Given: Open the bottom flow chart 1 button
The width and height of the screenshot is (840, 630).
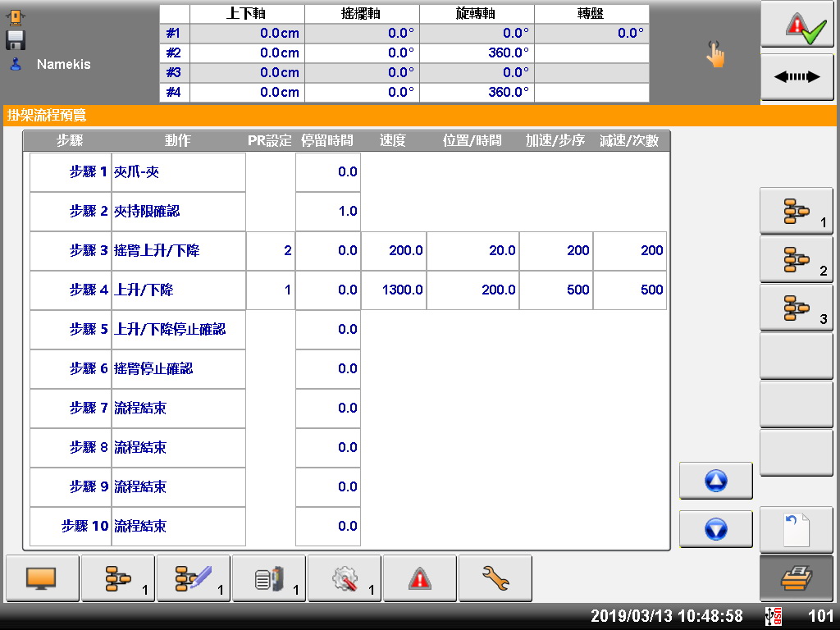Looking at the screenshot, I should click(x=118, y=578).
